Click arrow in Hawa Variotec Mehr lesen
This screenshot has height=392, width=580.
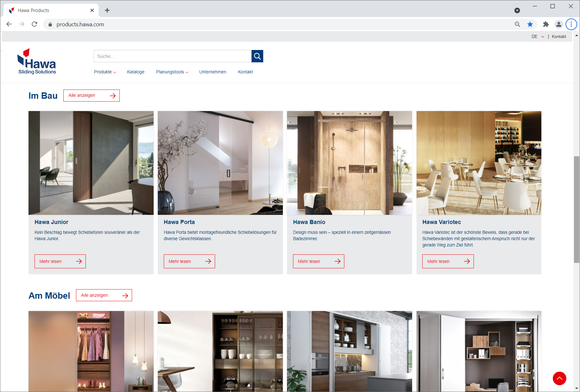[467, 261]
